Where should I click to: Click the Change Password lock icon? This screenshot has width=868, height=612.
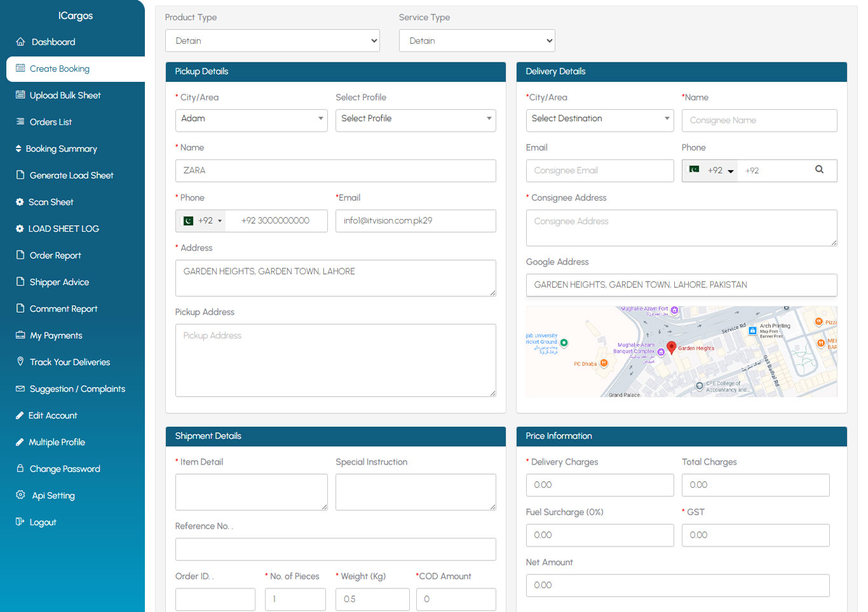coord(20,468)
